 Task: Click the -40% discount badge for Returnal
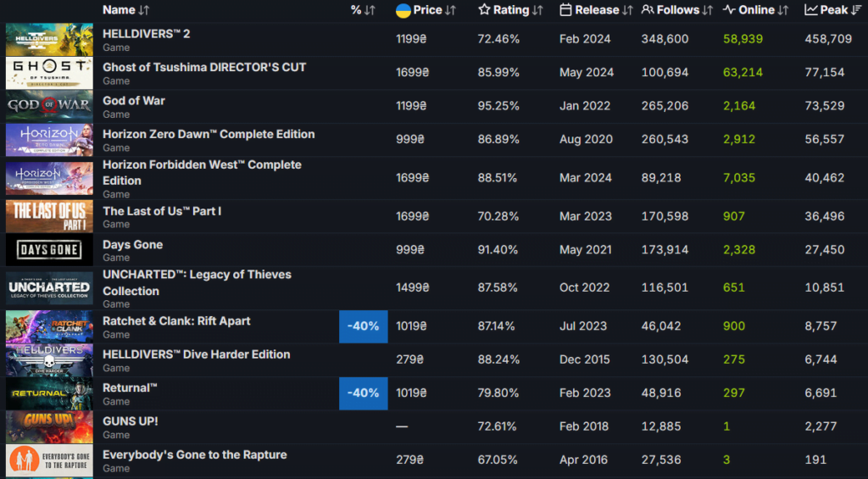point(363,393)
